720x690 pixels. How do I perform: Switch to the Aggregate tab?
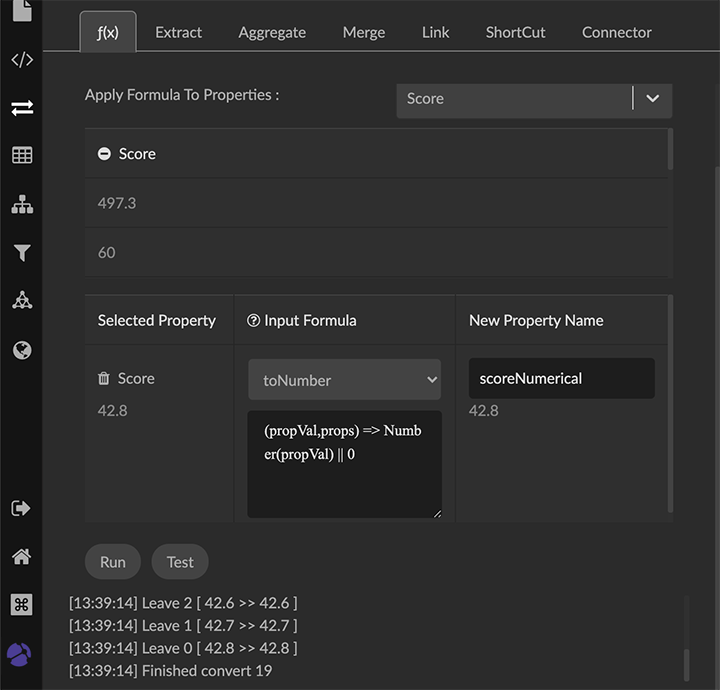coord(272,32)
